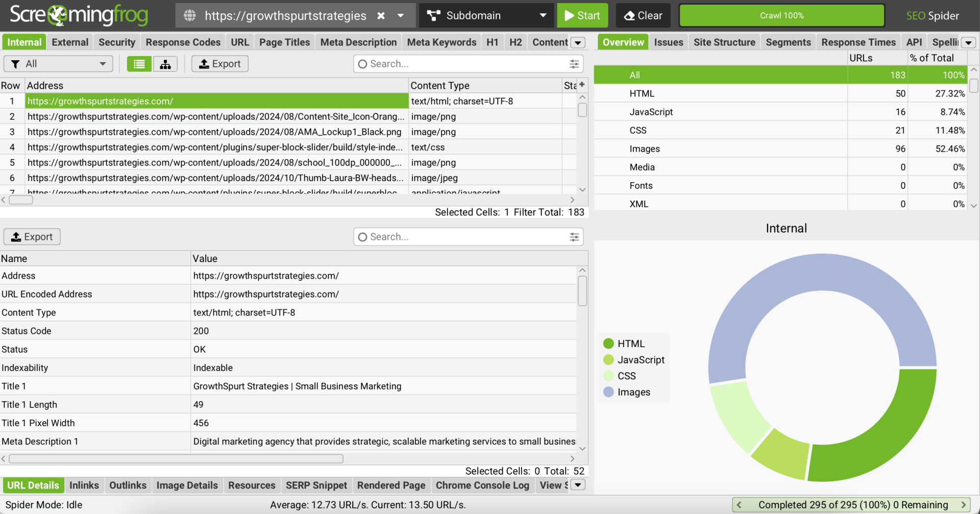Click the globe icon in URL bar
Image resolution: width=980 pixels, height=514 pixels.
190,16
